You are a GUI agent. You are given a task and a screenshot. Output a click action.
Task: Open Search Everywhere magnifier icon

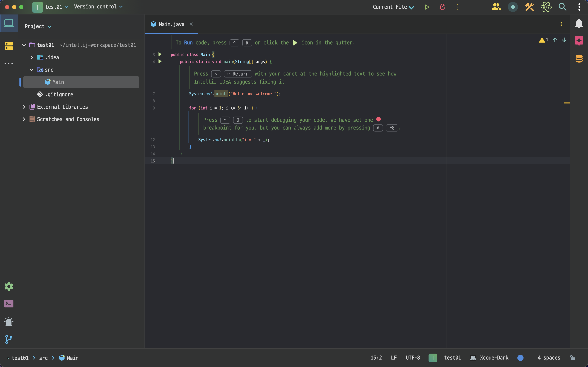point(562,7)
